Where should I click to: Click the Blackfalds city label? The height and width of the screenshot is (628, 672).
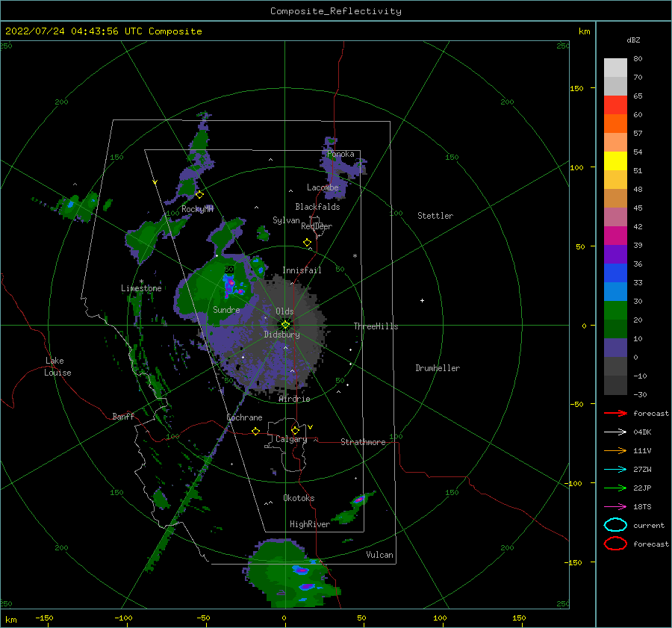tap(317, 207)
